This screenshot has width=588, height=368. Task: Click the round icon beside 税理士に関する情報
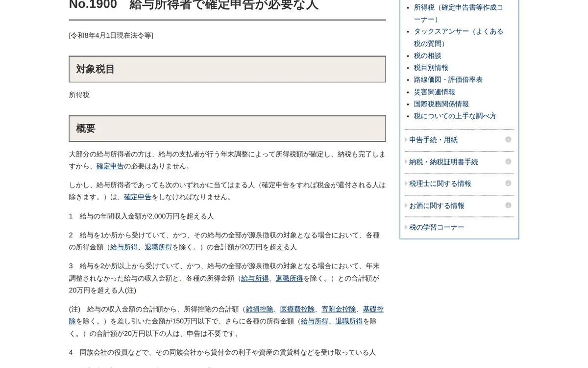click(508, 184)
